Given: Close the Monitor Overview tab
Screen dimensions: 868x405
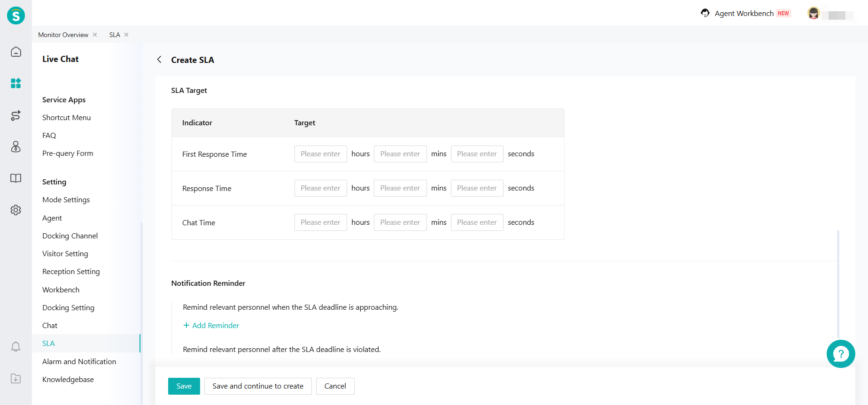Looking at the screenshot, I should coord(95,35).
